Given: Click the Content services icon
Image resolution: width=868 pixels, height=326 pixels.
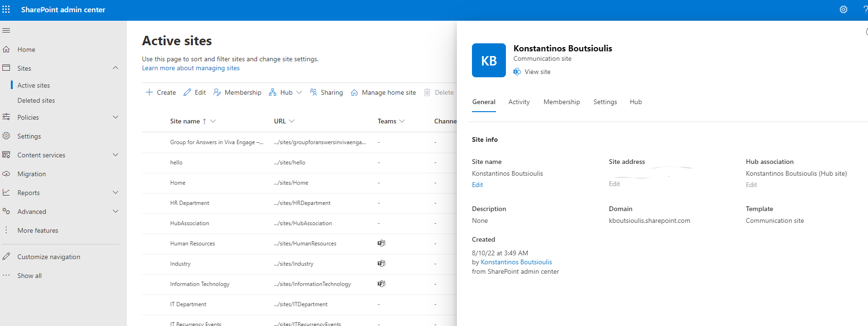Looking at the screenshot, I should 6,155.
